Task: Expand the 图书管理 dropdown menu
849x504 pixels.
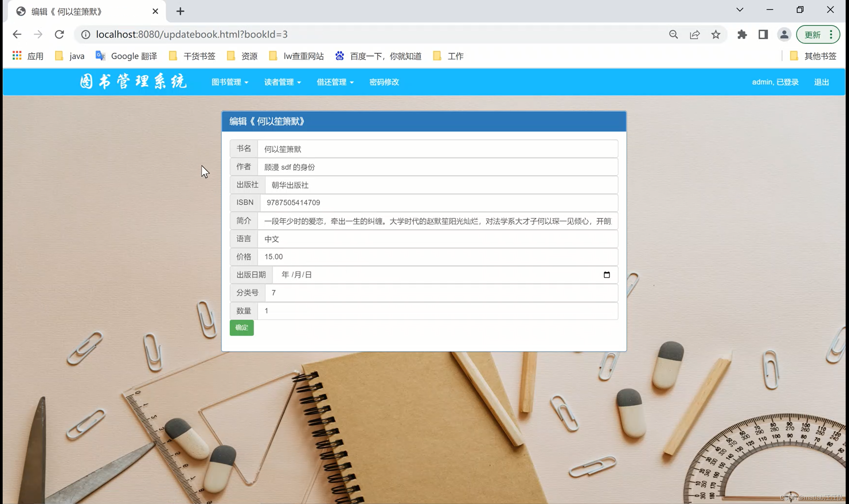Action: [229, 82]
